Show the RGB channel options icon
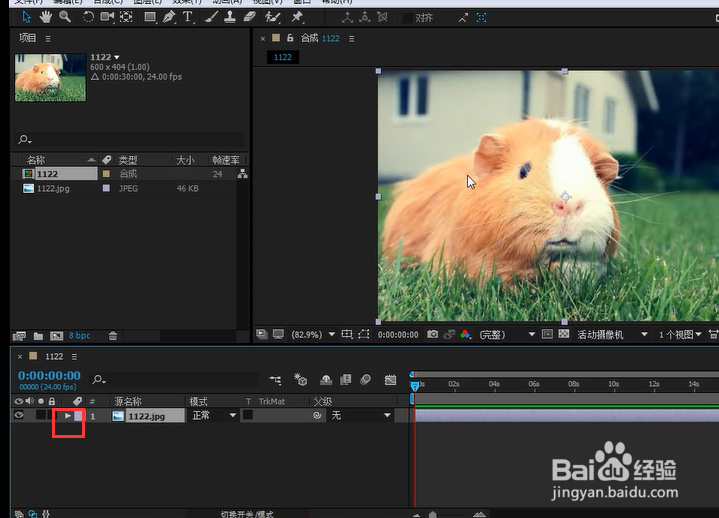Screen dimensions: 719x518 465,335
